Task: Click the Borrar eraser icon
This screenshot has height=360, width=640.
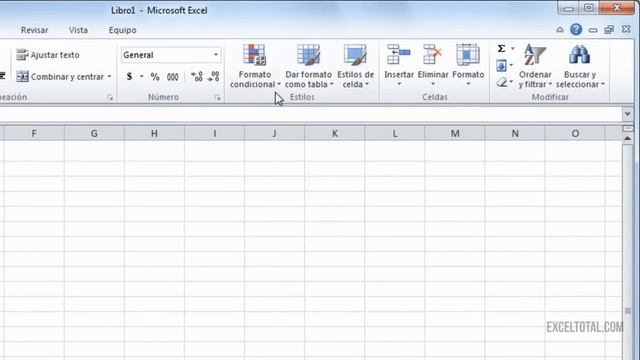Action: coord(502,82)
